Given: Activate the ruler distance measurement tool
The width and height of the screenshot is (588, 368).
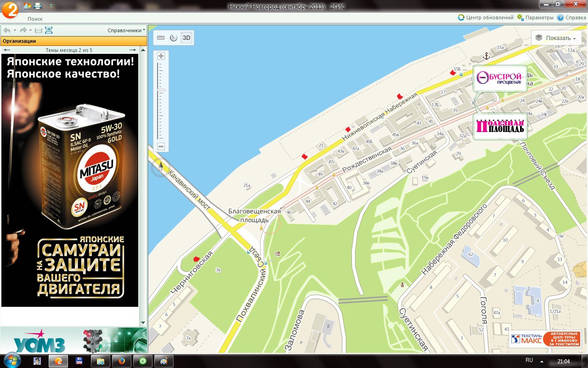Looking at the screenshot, I should 161,38.
